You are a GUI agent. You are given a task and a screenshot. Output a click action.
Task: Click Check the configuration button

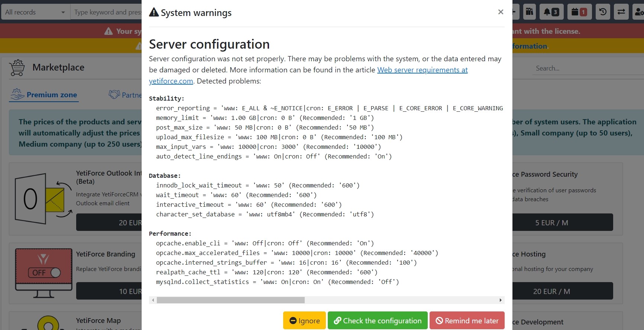click(x=378, y=320)
